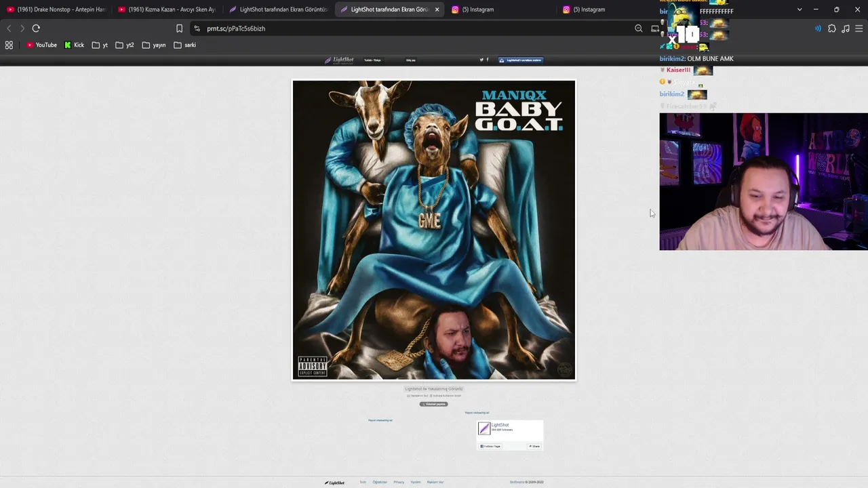Open the YouTube bookmark
Screen dimensions: 868x488
coord(41,45)
